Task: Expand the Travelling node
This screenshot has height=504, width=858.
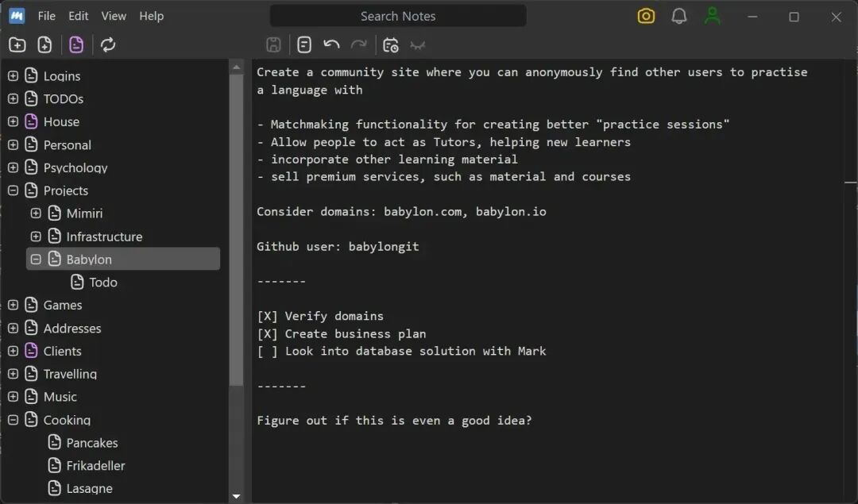Action: (14, 373)
